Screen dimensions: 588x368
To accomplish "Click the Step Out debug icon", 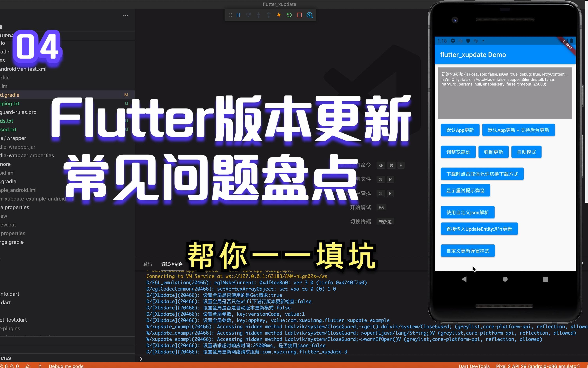I will coord(269,15).
